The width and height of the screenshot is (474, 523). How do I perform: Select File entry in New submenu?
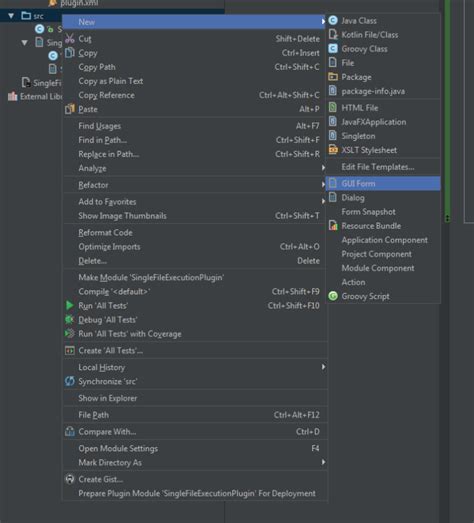pyautogui.click(x=348, y=63)
